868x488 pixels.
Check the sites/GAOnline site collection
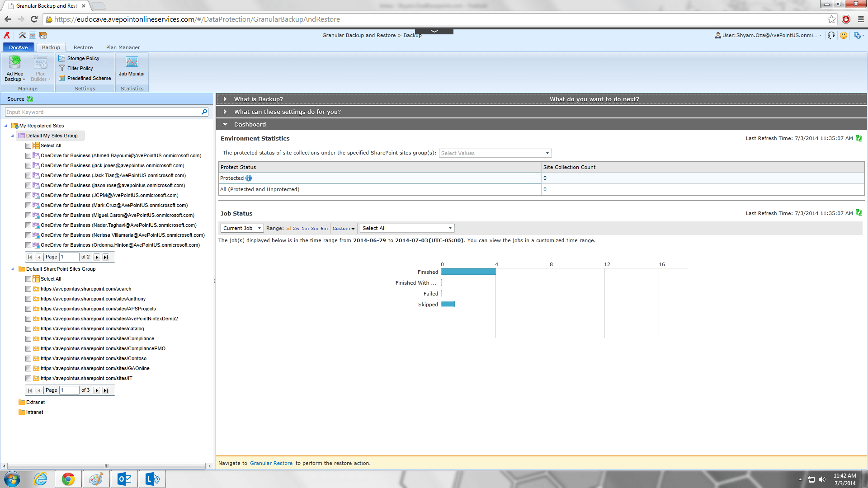pos(28,368)
